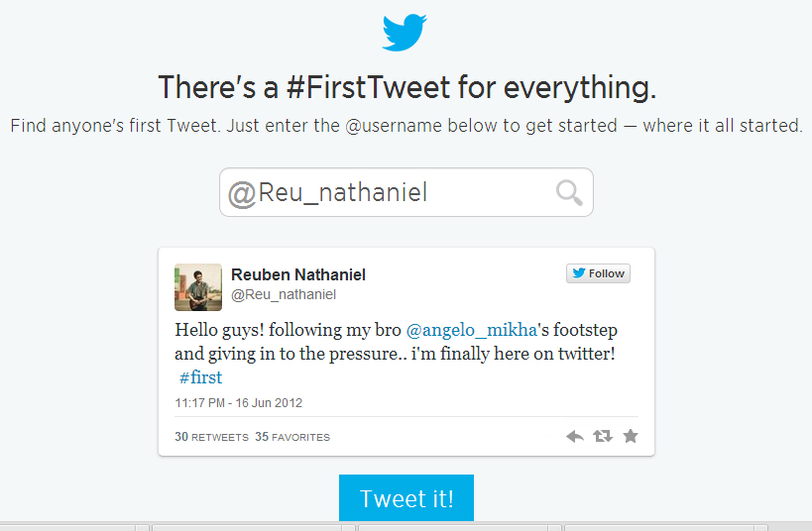Image resolution: width=812 pixels, height=531 pixels.
Task: Open the 11:17 PM - 16 Jun 2012 timestamp
Action: point(239,403)
